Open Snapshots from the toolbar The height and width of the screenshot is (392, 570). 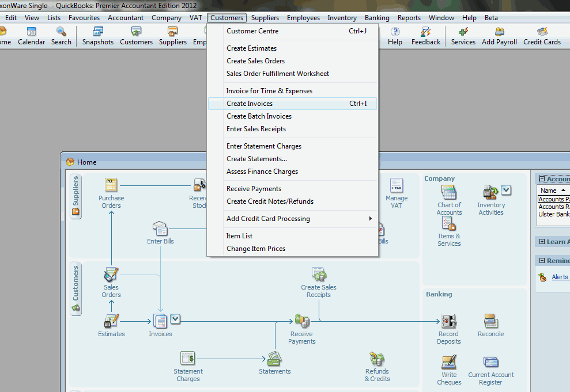click(x=98, y=36)
